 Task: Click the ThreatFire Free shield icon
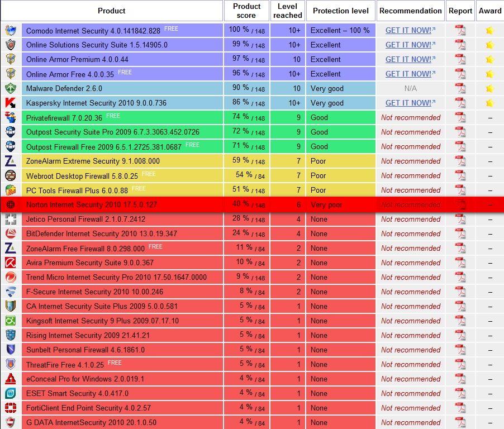pos(11,364)
